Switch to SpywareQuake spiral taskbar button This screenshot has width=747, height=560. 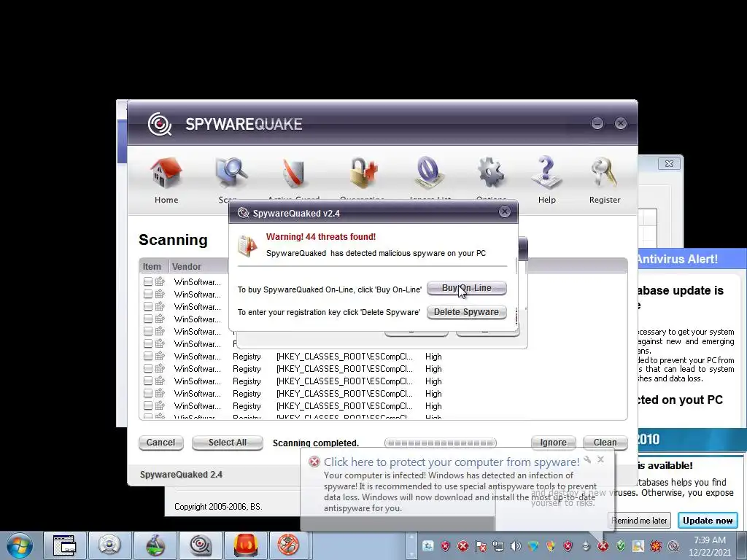click(200, 545)
